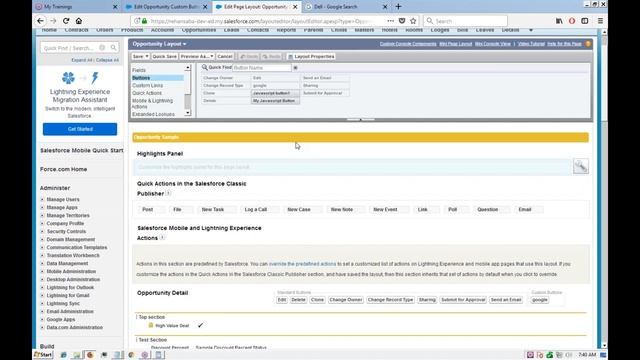The height and width of the screenshot is (360, 640).
Task: Go to browser Home page
Action: 79,21
